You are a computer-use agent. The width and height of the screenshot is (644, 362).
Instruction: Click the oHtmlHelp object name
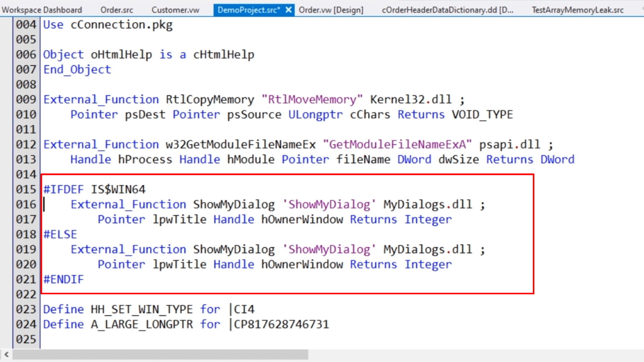pyautogui.click(x=121, y=55)
